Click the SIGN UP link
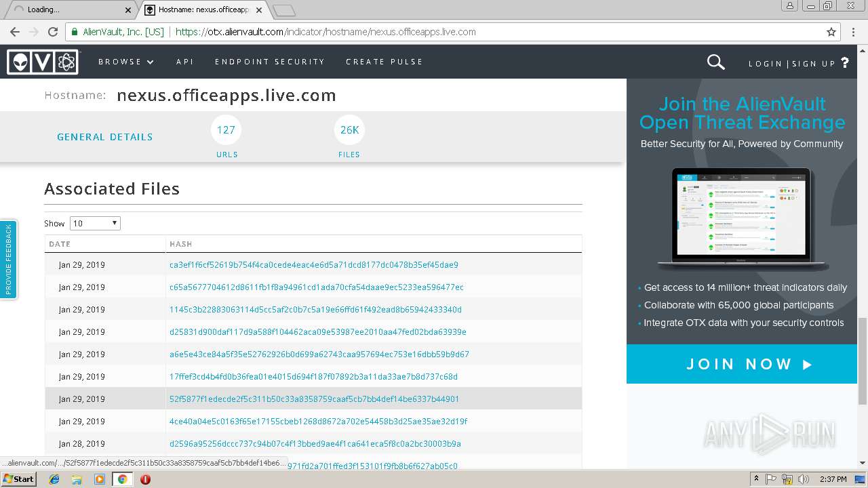Screen dimensions: 868x488 click(814, 64)
